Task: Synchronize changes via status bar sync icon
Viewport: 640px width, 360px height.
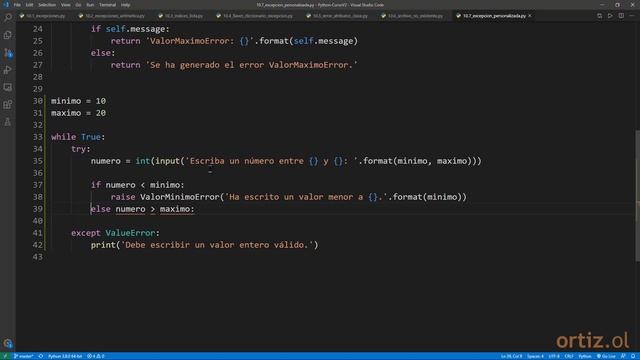Action: 41,356
